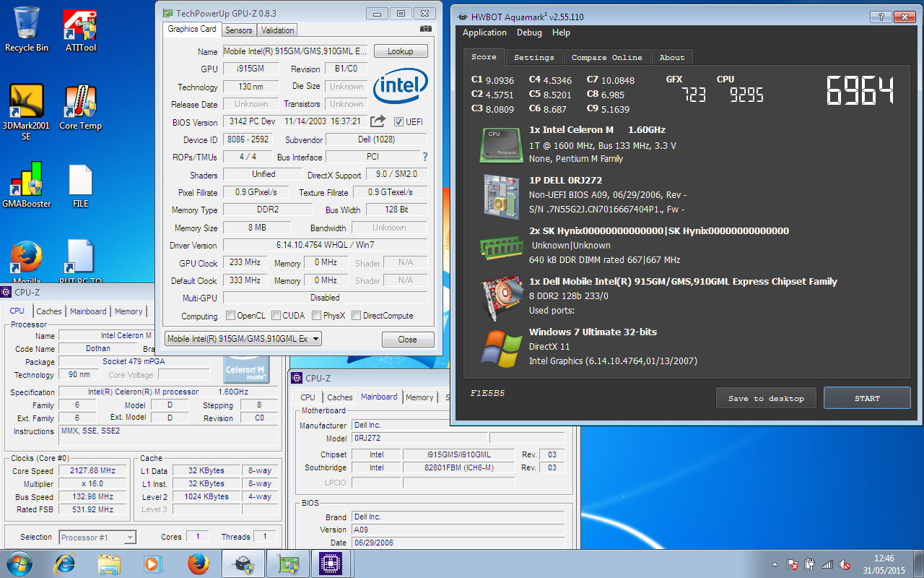The height and width of the screenshot is (578, 924).
Task: Show hidden tray icons arrow
Action: tap(775, 564)
